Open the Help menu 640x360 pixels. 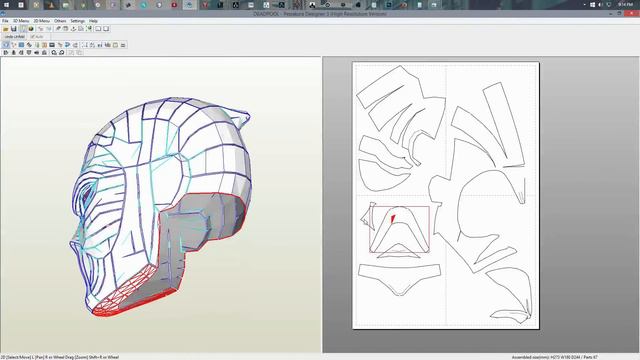[93, 21]
